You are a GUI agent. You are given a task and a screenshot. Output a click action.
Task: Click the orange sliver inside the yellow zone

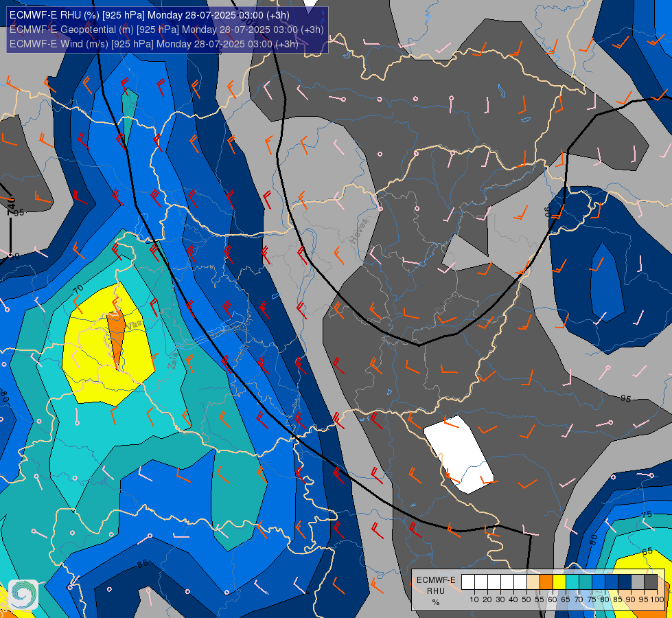(x=116, y=339)
